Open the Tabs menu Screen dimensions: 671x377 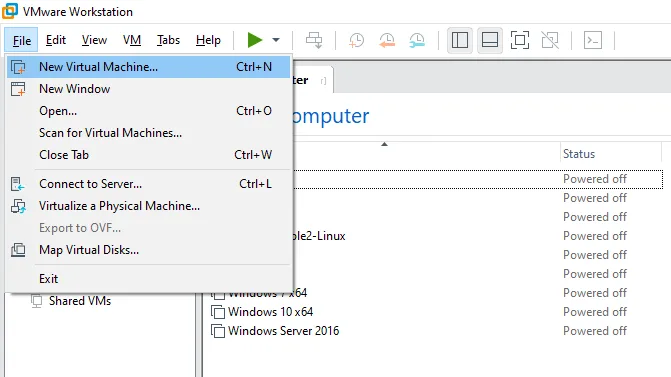coord(168,40)
